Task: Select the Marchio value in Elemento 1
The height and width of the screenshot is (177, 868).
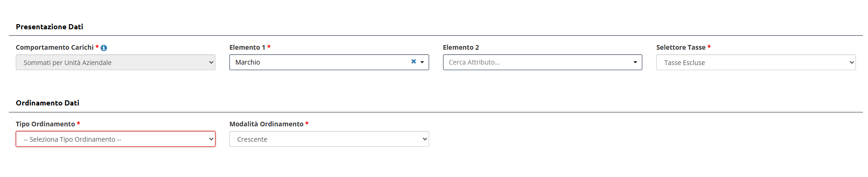Action: [247, 62]
